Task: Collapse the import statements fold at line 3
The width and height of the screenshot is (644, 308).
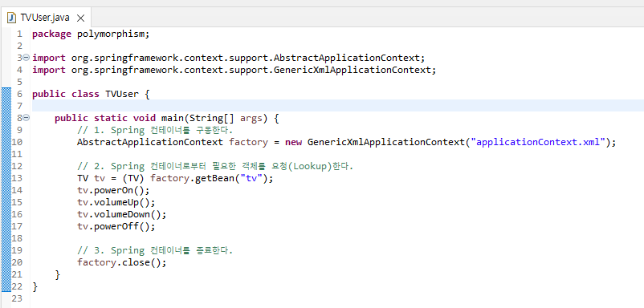Action: [26, 58]
